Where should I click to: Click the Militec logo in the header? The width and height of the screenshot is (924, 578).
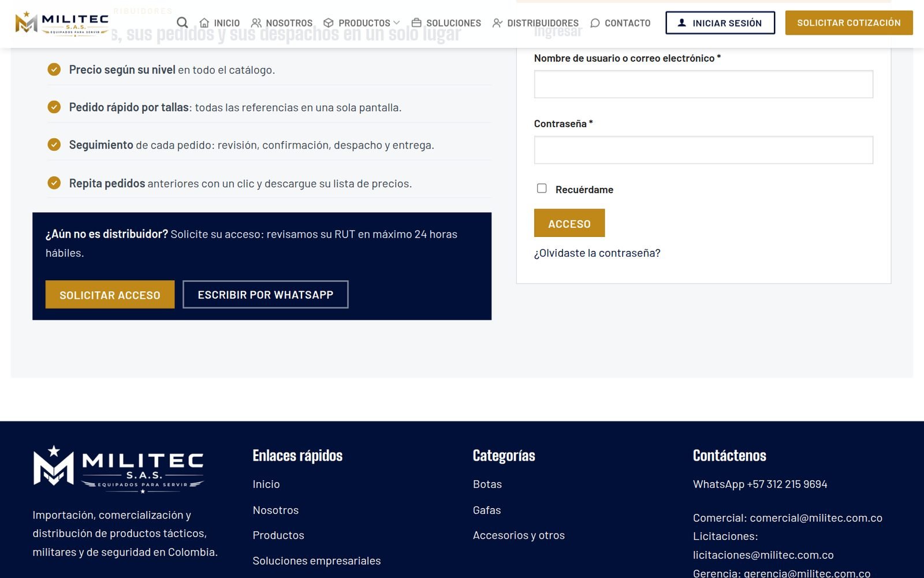pos(62,24)
